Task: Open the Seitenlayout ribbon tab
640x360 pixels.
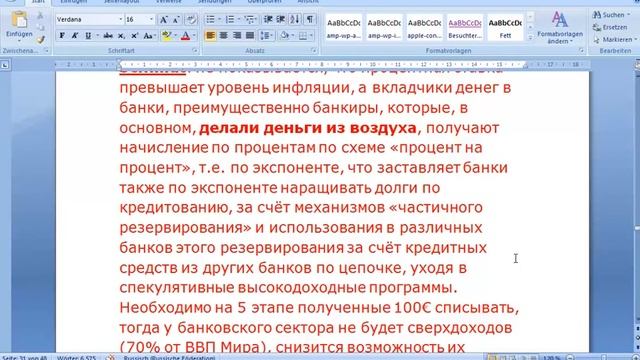Action: coord(122,2)
